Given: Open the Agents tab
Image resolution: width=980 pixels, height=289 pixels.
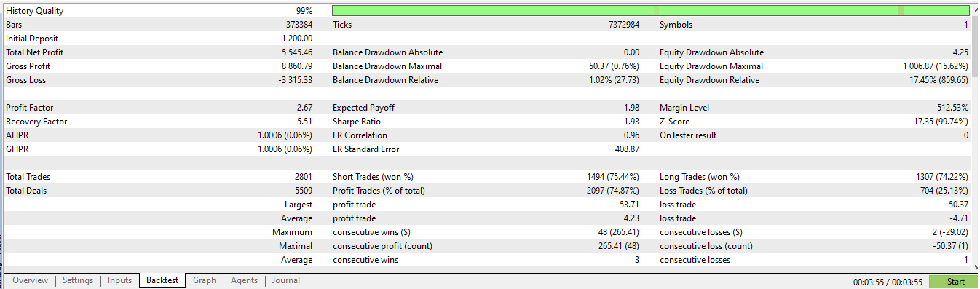Looking at the screenshot, I should [x=245, y=280].
